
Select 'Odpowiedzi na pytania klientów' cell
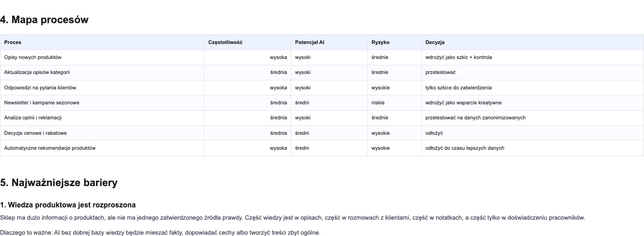click(102, 88)
